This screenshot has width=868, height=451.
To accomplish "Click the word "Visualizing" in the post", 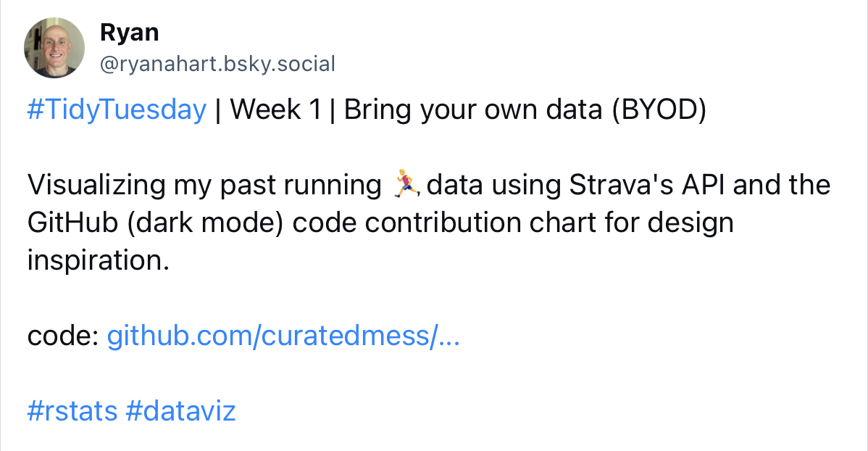I will [96, 186].
